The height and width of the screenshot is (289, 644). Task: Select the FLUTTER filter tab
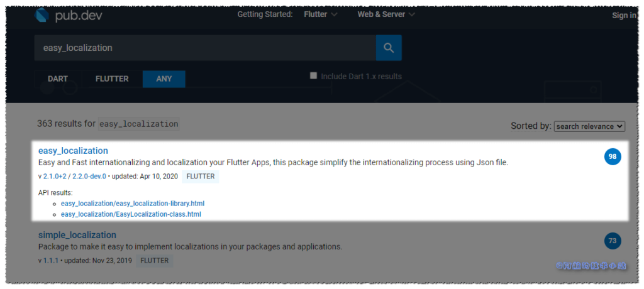(x=112, y=79)
